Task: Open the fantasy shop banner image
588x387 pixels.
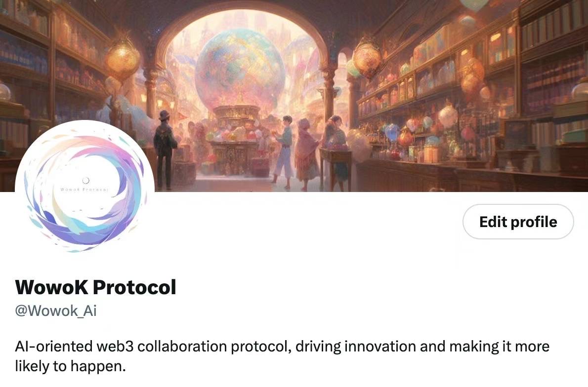Action: [294, 96]
